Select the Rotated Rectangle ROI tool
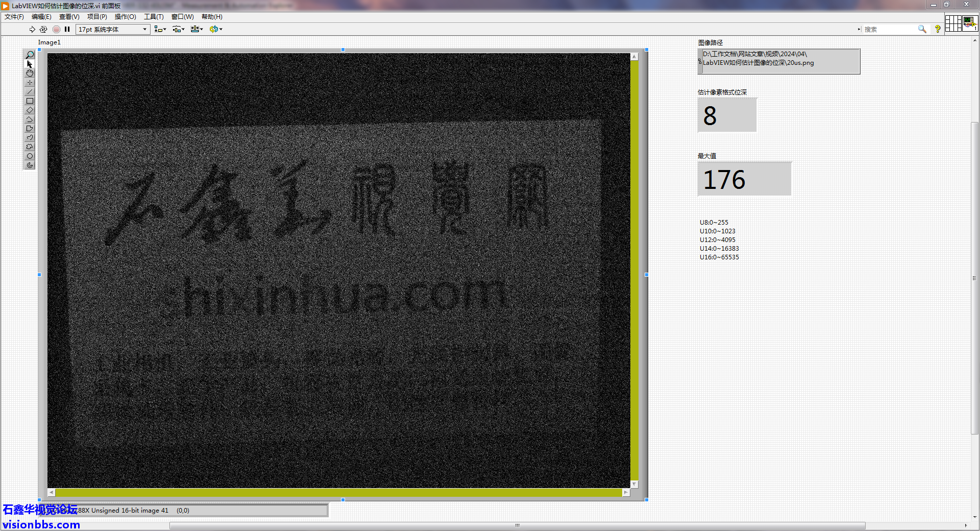980x531 pixels. point(30,110)
